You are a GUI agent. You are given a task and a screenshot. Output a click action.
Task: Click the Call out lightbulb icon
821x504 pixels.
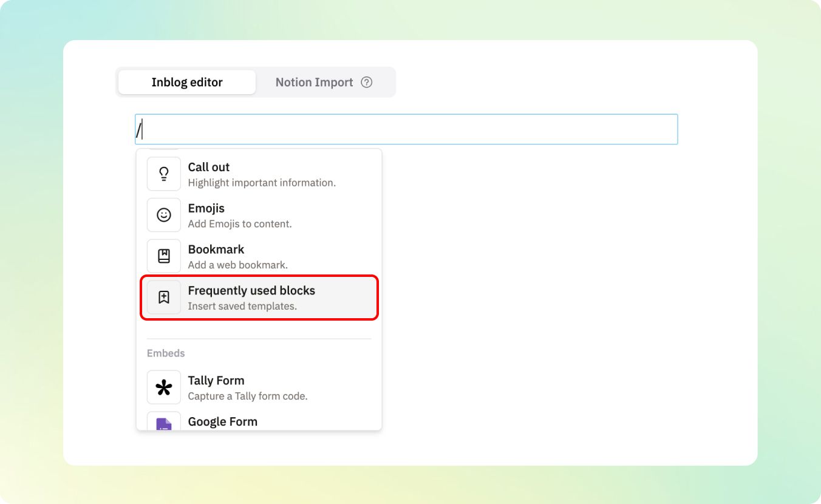point(164,174)
